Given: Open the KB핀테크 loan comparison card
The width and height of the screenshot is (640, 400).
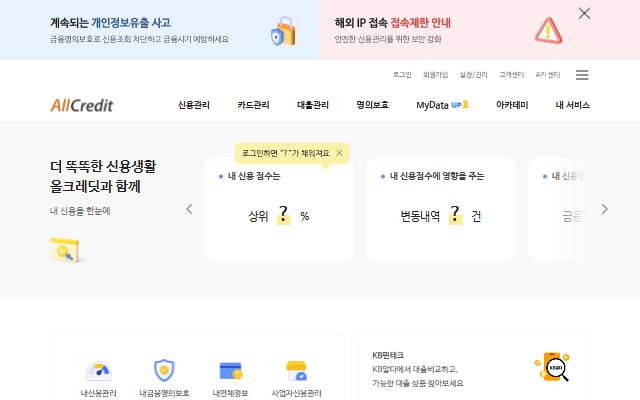Looking at the screenshot, I should (473, 367).
